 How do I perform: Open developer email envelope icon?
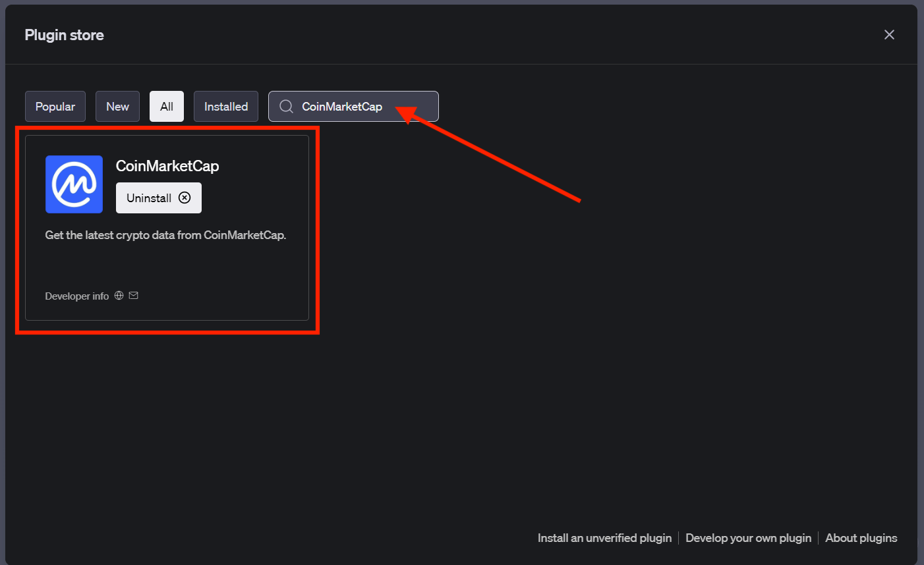click(134, 296)
